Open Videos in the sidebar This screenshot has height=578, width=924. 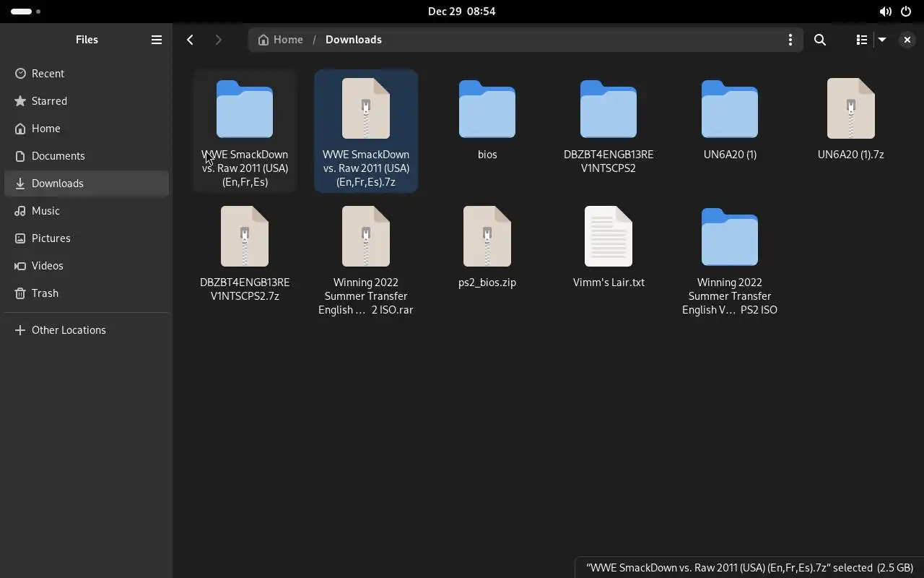click(87, 266)
